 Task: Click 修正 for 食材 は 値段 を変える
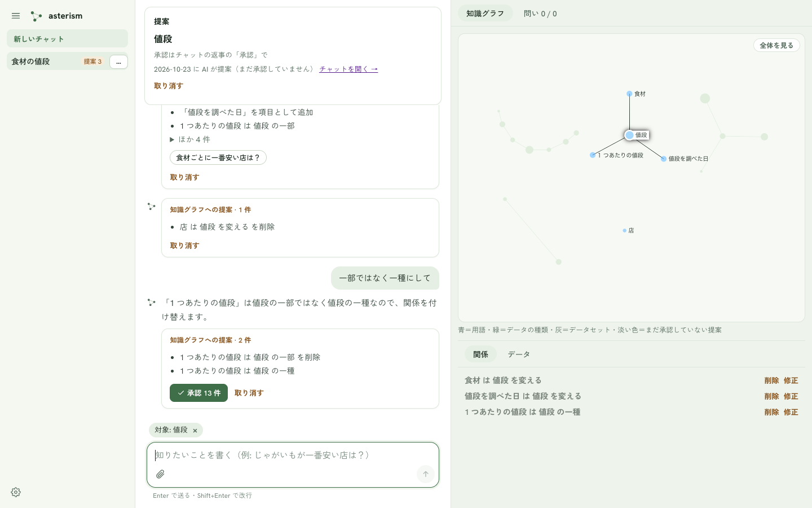coord(791,380)
